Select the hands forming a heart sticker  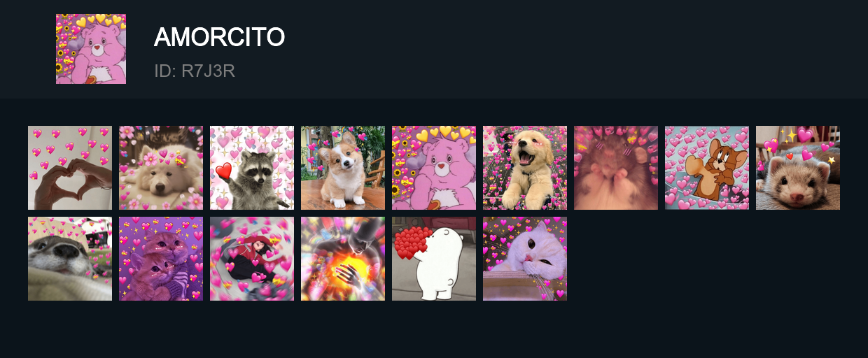(70, 168)
